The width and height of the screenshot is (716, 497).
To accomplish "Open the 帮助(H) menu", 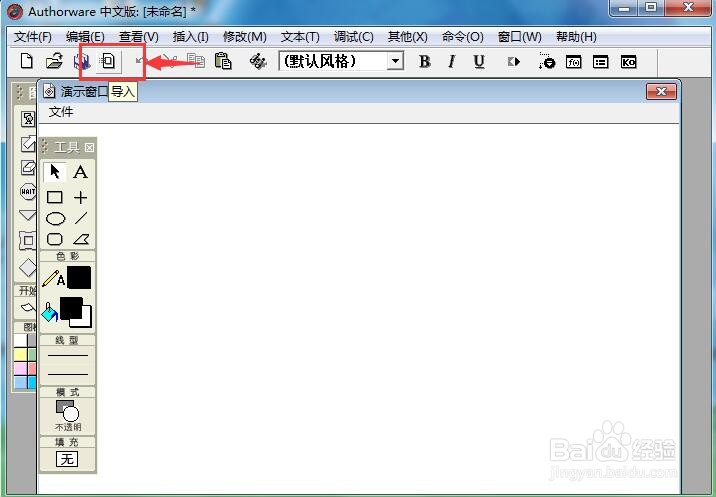I will (576, 37).
